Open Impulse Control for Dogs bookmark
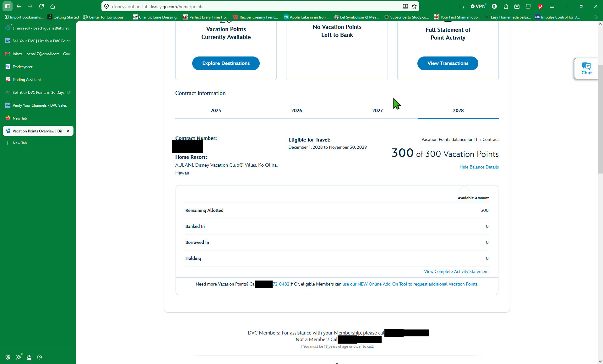Screen dimensions: 603x364 coord(557,17)
